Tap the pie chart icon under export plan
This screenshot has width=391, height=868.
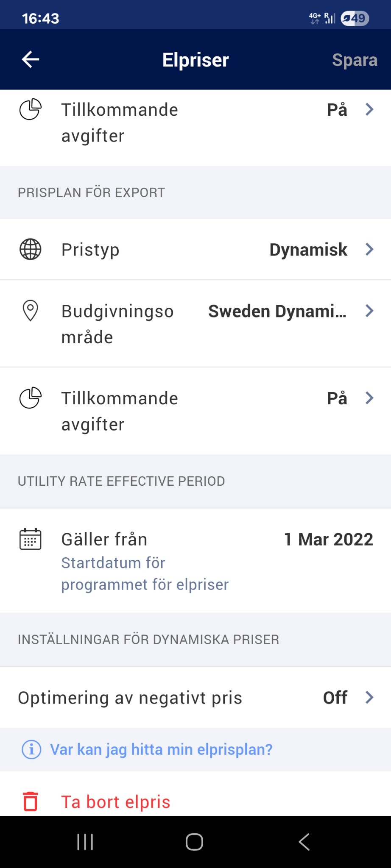tap(31, 398)
